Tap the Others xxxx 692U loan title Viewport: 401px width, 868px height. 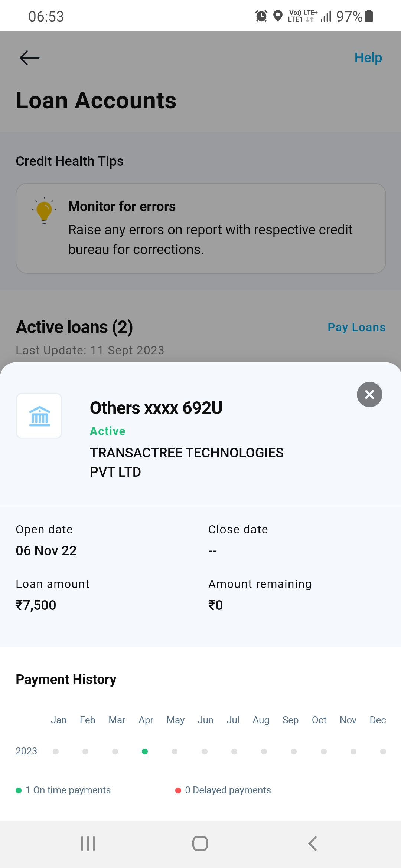point(156,408)
